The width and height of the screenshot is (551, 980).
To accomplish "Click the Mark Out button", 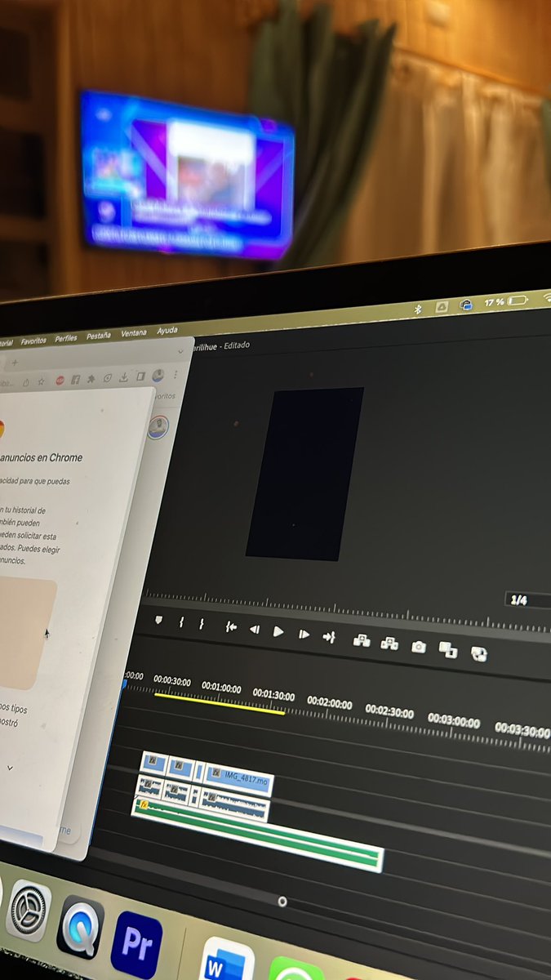I will click(202, 624).
